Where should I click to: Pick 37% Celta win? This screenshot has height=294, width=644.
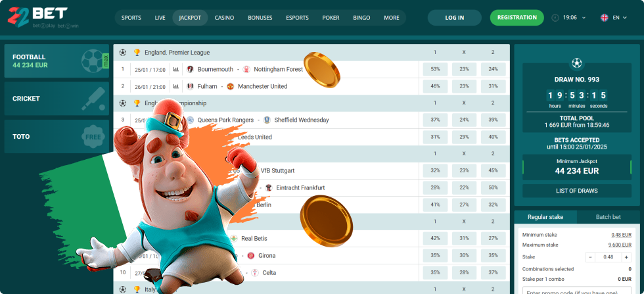click(x=493, y=272)
